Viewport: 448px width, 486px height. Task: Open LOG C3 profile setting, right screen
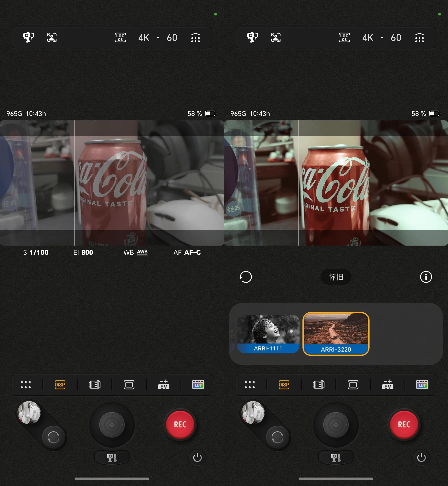point(344,37)
